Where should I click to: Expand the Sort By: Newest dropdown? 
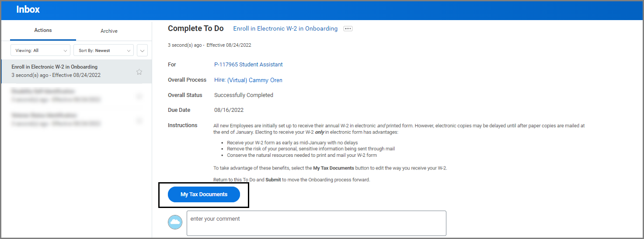click(103, 51)
